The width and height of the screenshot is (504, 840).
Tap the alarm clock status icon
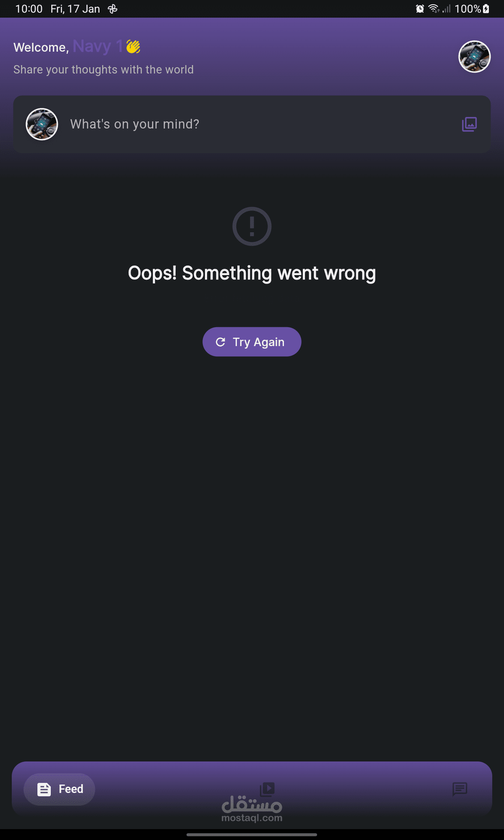[420, 9]
